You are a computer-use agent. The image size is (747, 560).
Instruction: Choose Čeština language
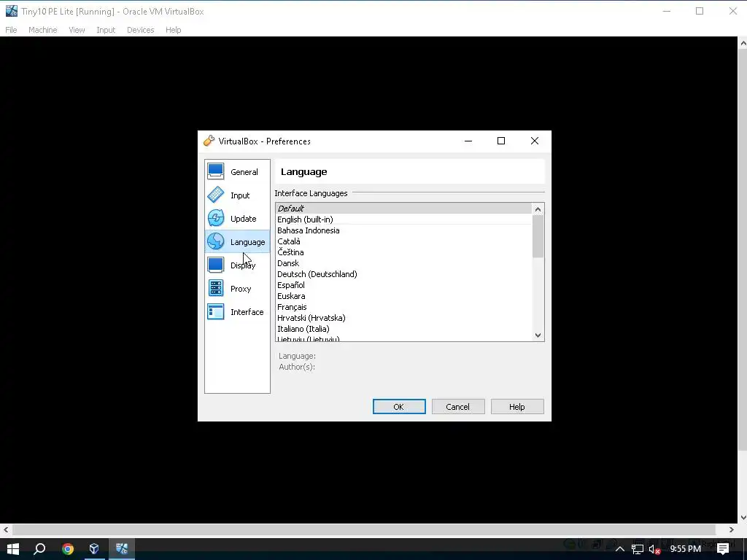point(403,252)
